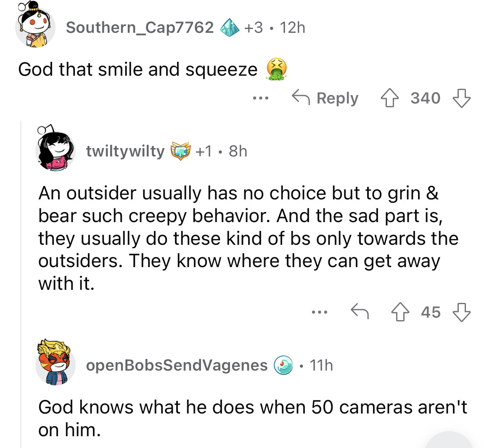Click the round badge beside openBobsSendVagenes
492x448 pixels.
pyautogui.click(x=283, y=365)
